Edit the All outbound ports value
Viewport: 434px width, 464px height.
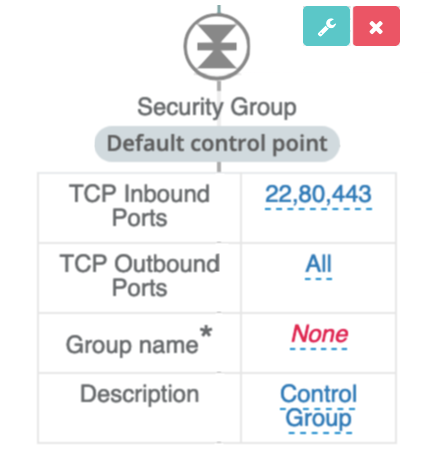click(x=319, y=264)
